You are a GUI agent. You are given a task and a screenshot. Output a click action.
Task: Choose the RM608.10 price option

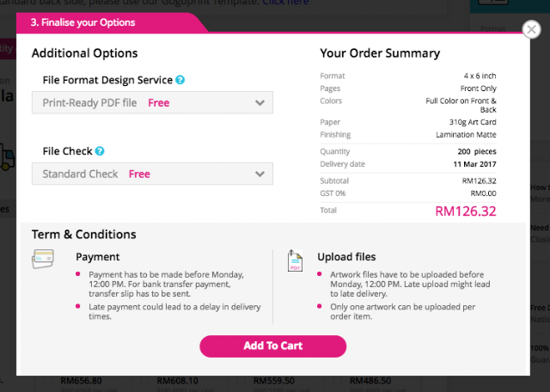point(177,380)
